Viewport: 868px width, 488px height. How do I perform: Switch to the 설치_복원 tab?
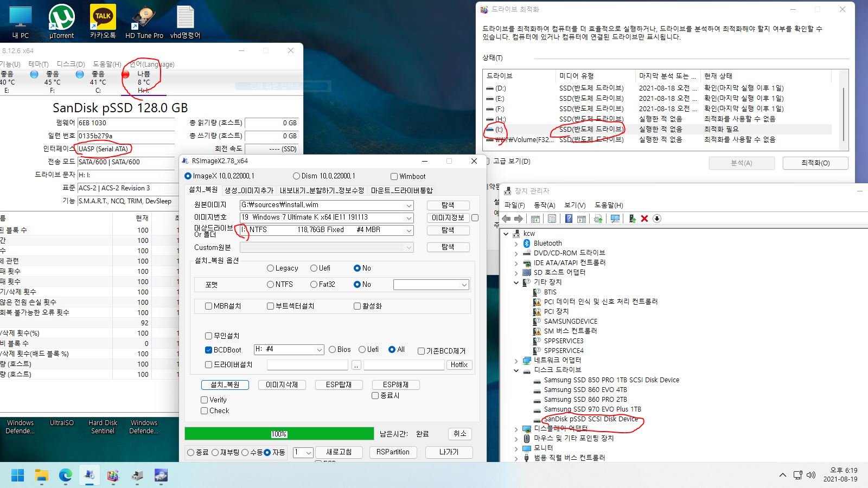point(203,190)
